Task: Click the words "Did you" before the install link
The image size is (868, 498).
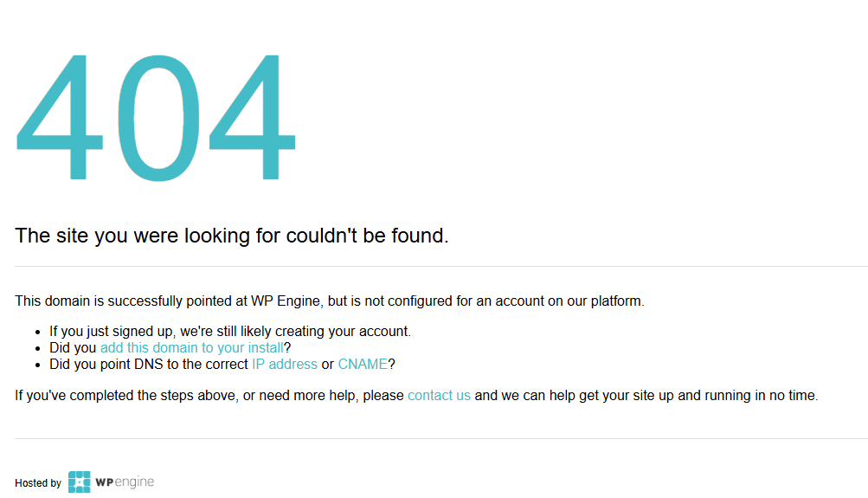Action: [73, 347]
